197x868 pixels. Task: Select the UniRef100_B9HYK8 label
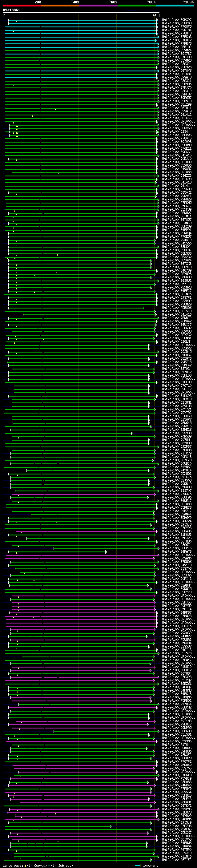pos(177,592)
